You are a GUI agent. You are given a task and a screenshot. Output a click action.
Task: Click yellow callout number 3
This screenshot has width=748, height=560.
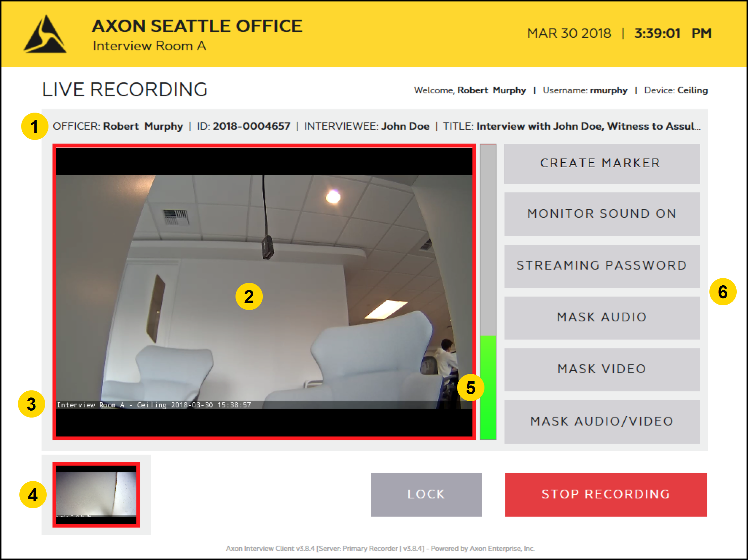tap(31, 404)
